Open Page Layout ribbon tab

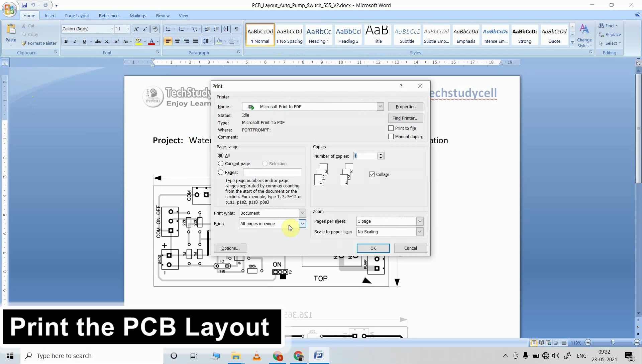pos(77,16)
